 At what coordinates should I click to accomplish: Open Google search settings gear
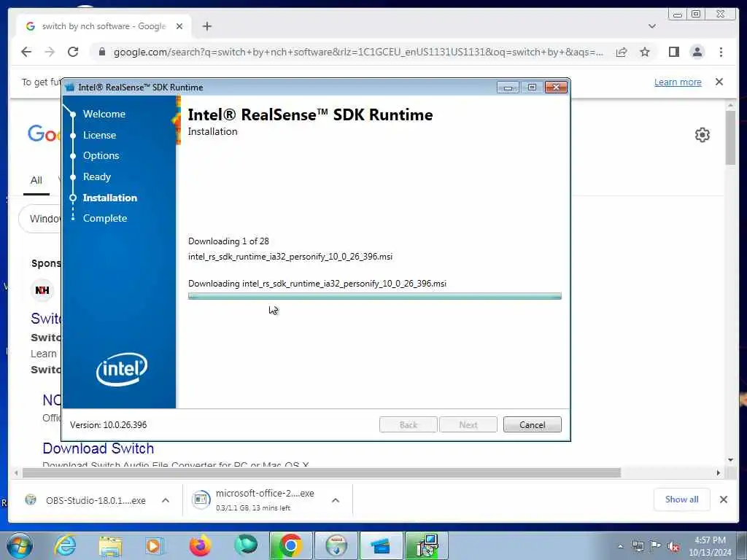click(702, 135)
